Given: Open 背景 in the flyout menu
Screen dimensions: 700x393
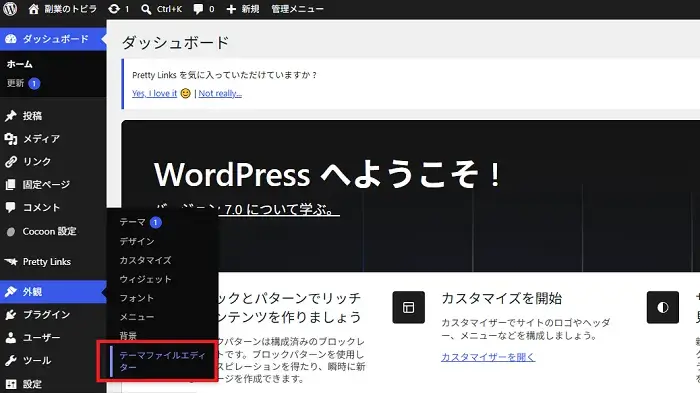Looking at the screenshot, I should [x=128, y=336].
